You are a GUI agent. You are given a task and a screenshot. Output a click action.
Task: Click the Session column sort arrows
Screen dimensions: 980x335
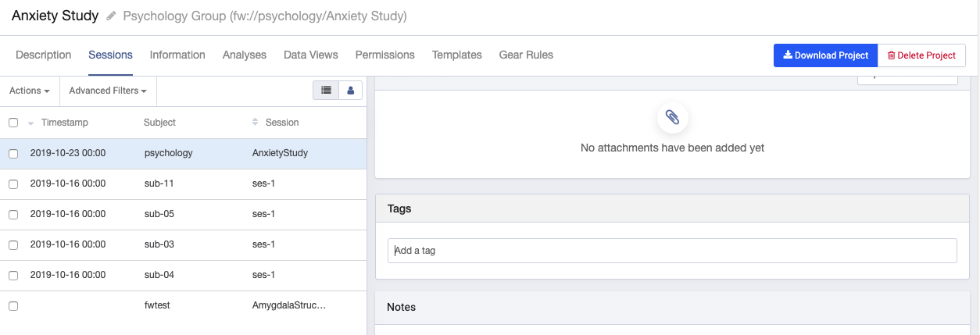click(x=255, y=123)
